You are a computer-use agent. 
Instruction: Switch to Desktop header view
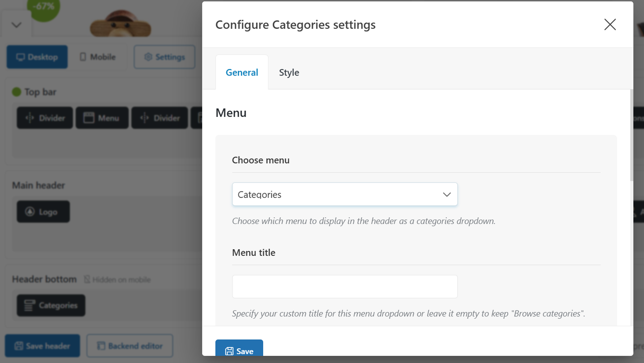(37, 57)
